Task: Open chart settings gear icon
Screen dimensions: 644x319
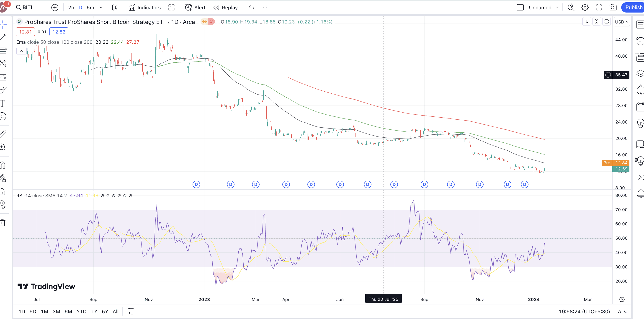Action: pos(585,8)
